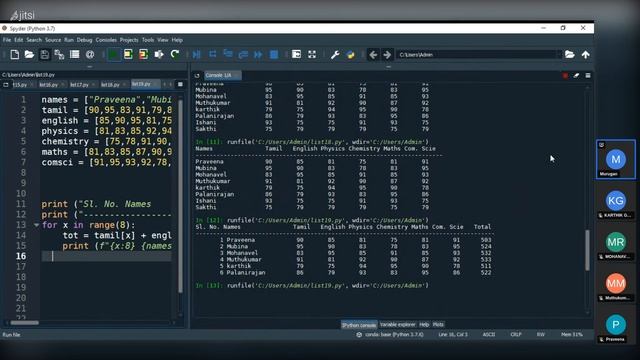This screenshot has width=640, height=360.
Task: Toggle fullscreen mode icon
Action: pos(312,54)
